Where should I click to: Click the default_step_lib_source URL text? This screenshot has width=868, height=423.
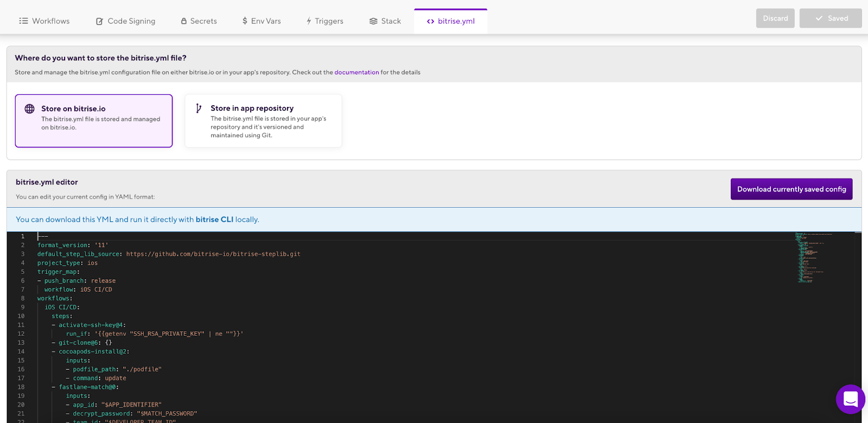coord(213,254)
